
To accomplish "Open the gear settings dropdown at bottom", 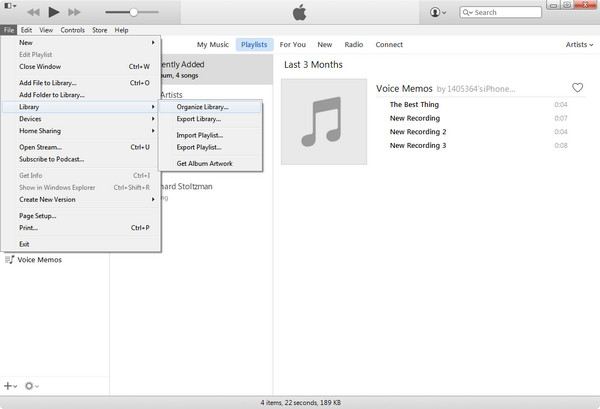I will click(32, 386).
